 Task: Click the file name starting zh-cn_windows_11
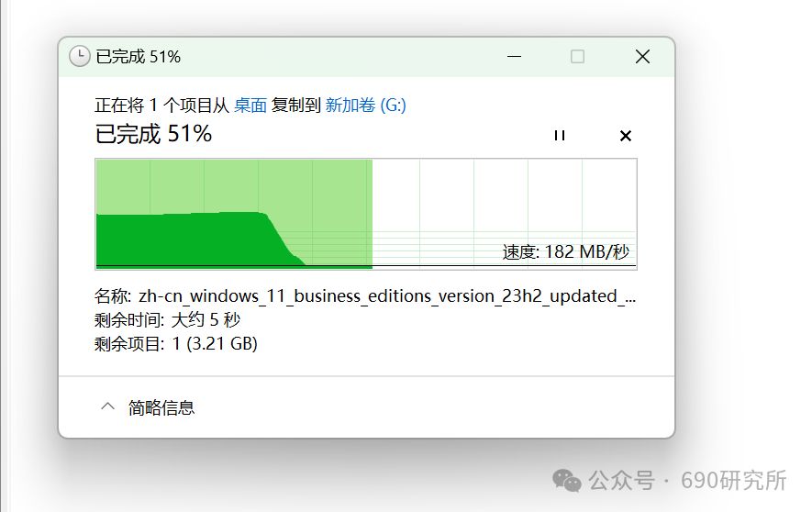tap(386, 297)
